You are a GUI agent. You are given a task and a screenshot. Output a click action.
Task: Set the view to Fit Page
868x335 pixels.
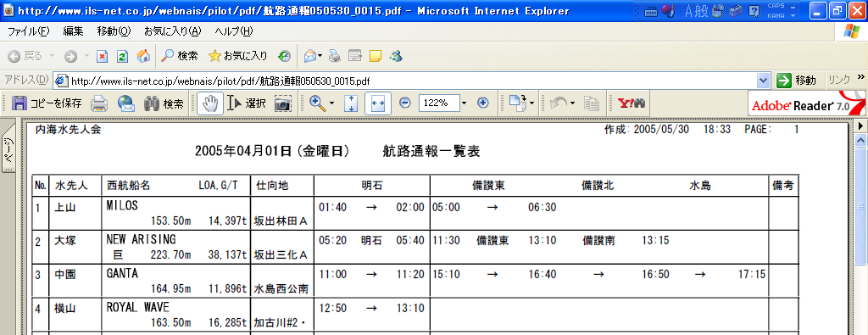coord(351,103)
